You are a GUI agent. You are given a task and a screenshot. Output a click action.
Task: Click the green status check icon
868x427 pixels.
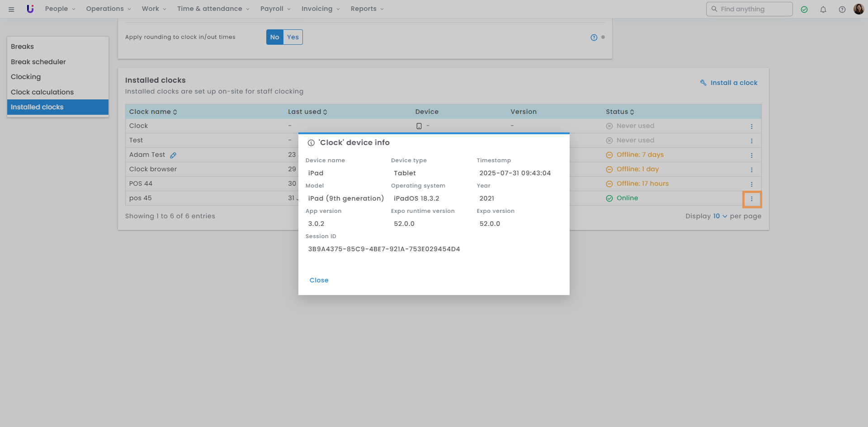coord(804,9)
